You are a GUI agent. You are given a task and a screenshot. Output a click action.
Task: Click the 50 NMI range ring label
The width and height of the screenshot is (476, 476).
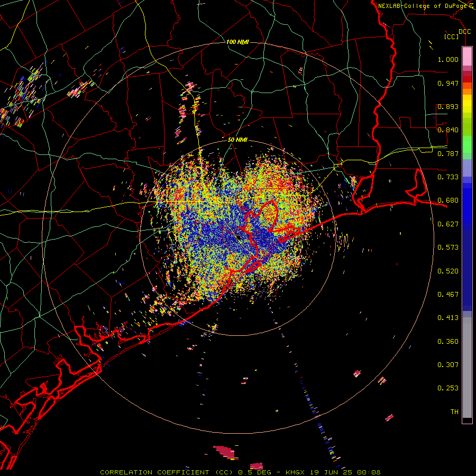(237, 140)
